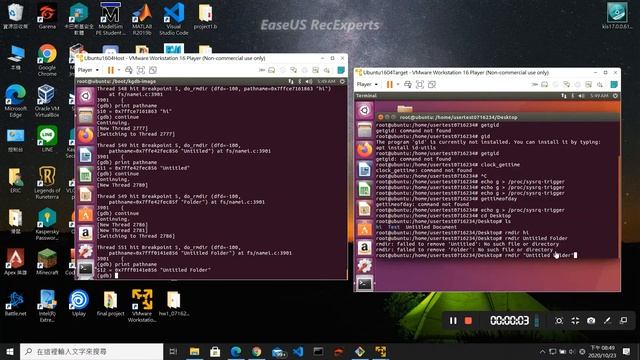Open Visual Studio Code from the taskbar
This screenshot has width=640, height=360.
pos(298,351)
